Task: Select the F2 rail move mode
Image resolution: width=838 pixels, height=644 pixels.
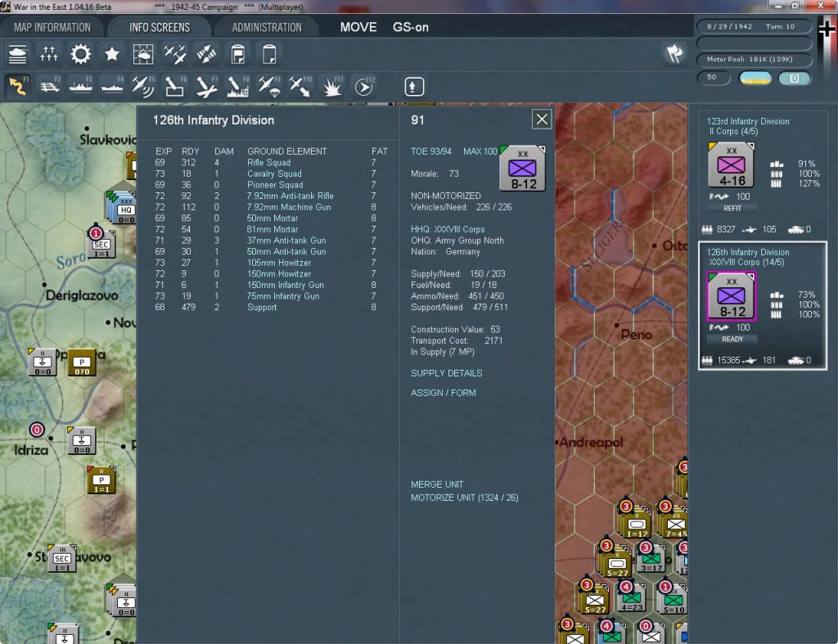Action: pos(50,86)
